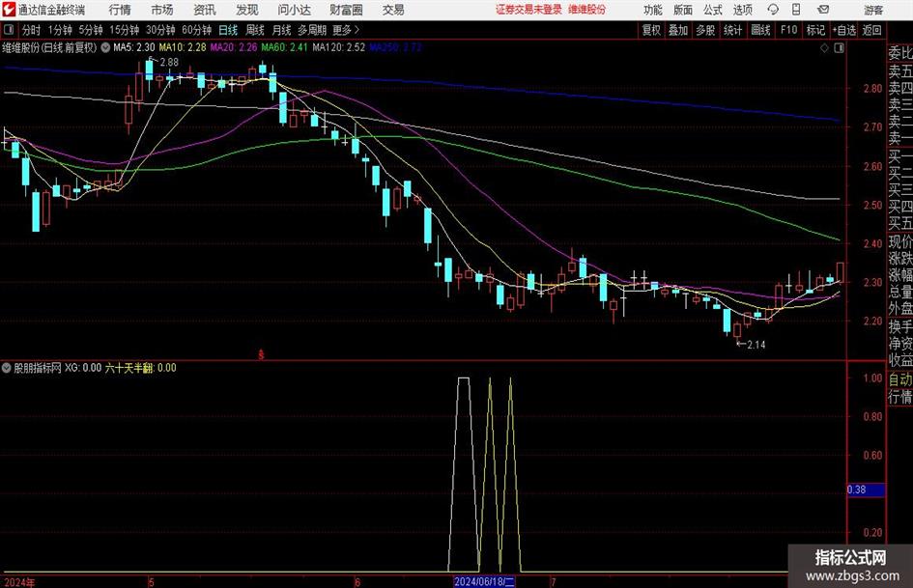913x588 pixels.
Task: Click the MA5: 2.30 indicator value
Action: (x=134, y=47)
